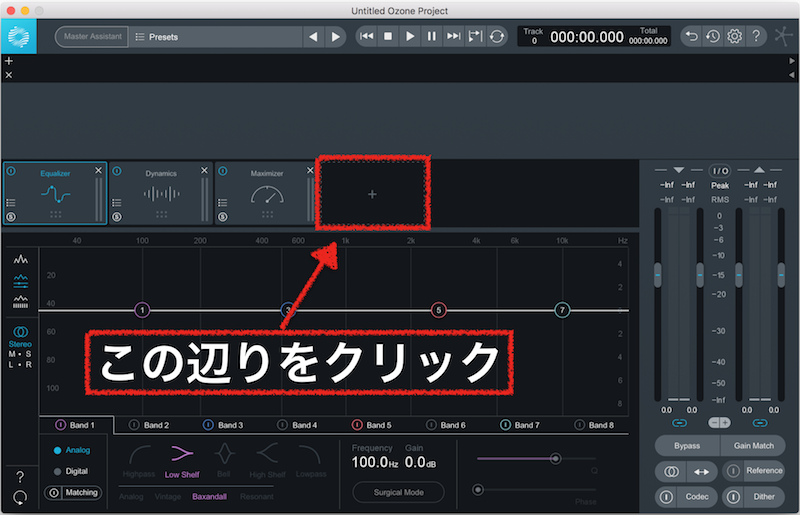Adjust the Q slider handle
The width and height of the screenshot is (800, 515).
555,458
